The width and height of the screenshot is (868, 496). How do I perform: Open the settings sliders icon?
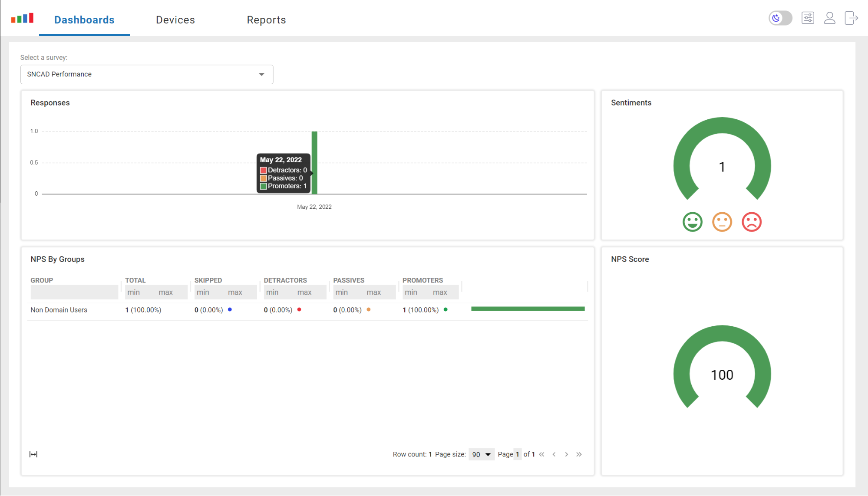coord(808,18)
